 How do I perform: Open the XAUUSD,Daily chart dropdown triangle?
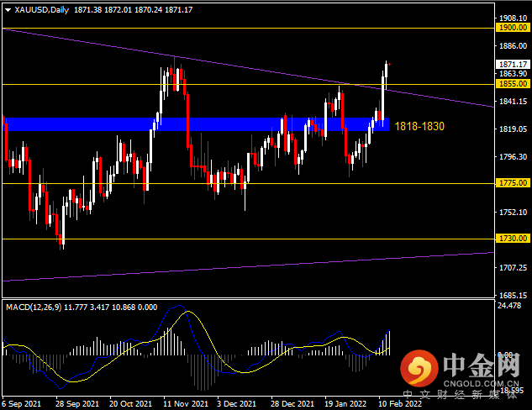coord(8,10)
